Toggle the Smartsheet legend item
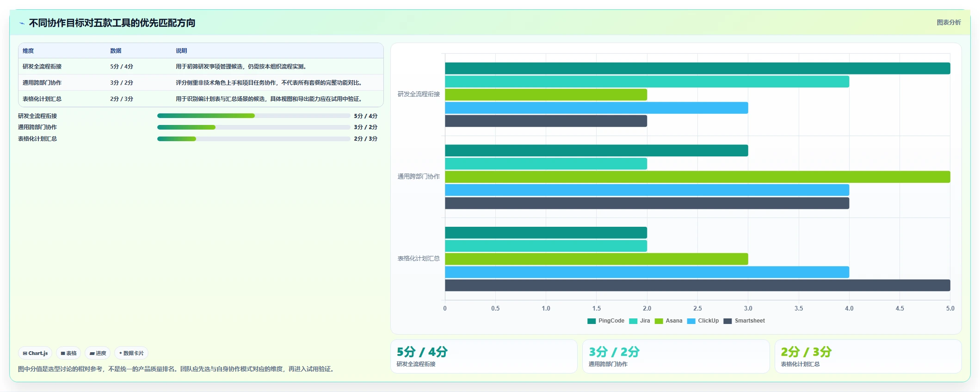980x392 pixels. [744, 321]
